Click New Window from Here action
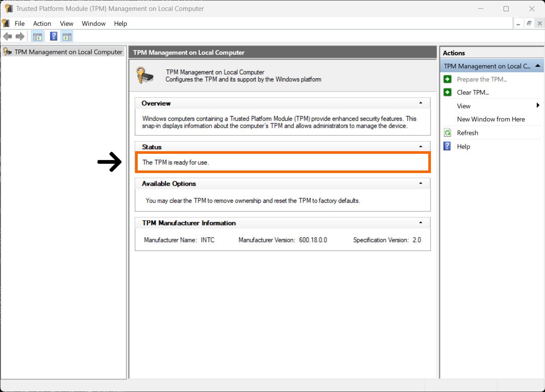545x392 pixels. point(491,119)
